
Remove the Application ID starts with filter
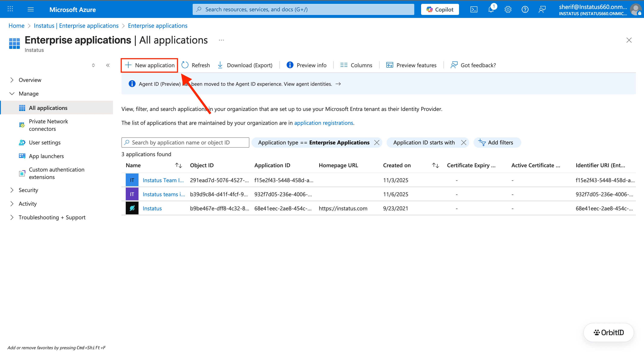coord(464,143)
